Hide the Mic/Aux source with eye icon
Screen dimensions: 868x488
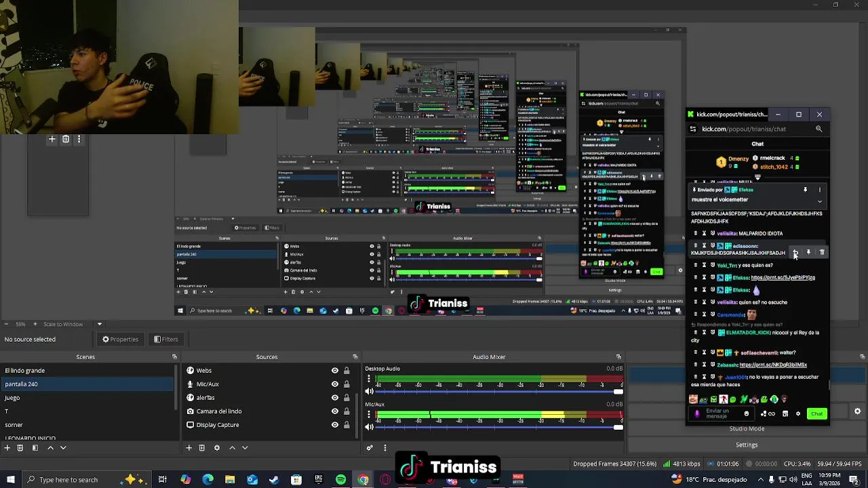[334, 384]
